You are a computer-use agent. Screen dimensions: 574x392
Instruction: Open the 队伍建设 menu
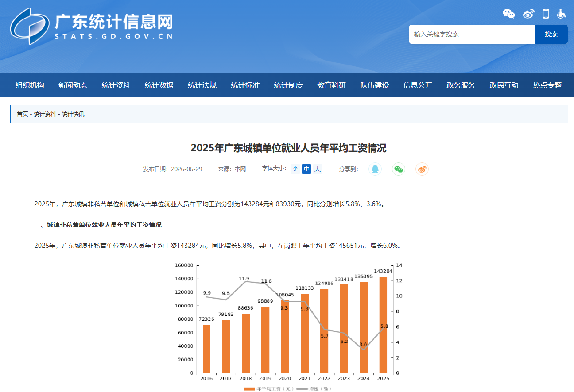pos(375,85)
